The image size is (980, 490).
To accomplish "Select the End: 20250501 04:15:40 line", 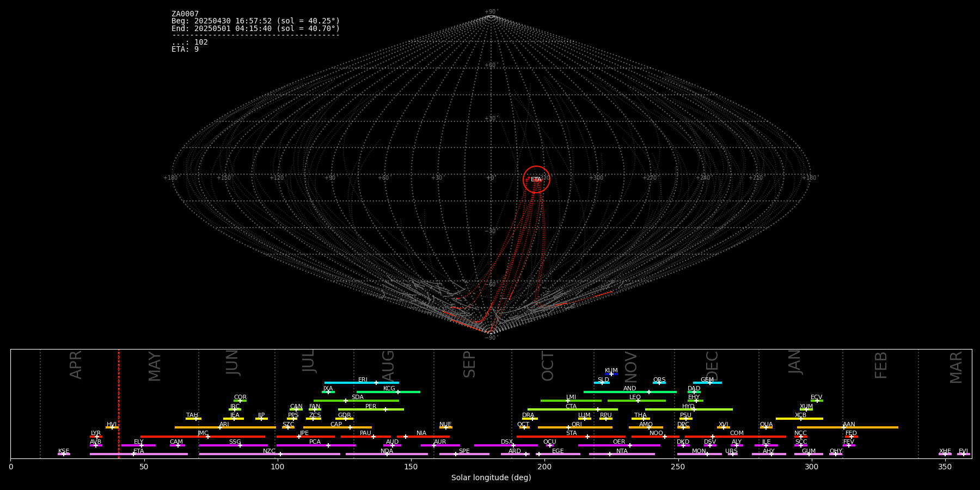I will 255,28.
